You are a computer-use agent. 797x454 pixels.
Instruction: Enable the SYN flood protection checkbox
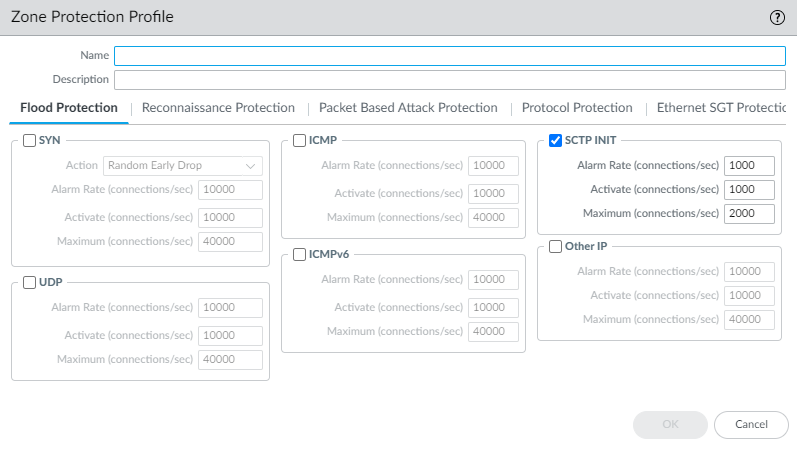tap(29, 141)
